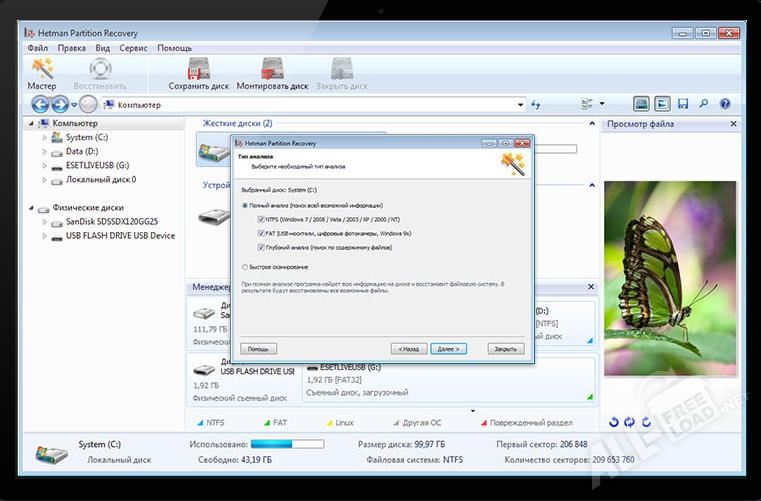Click the Помощь button in the dialog
This screenshot has width=761, height=501.
[257, 349]
